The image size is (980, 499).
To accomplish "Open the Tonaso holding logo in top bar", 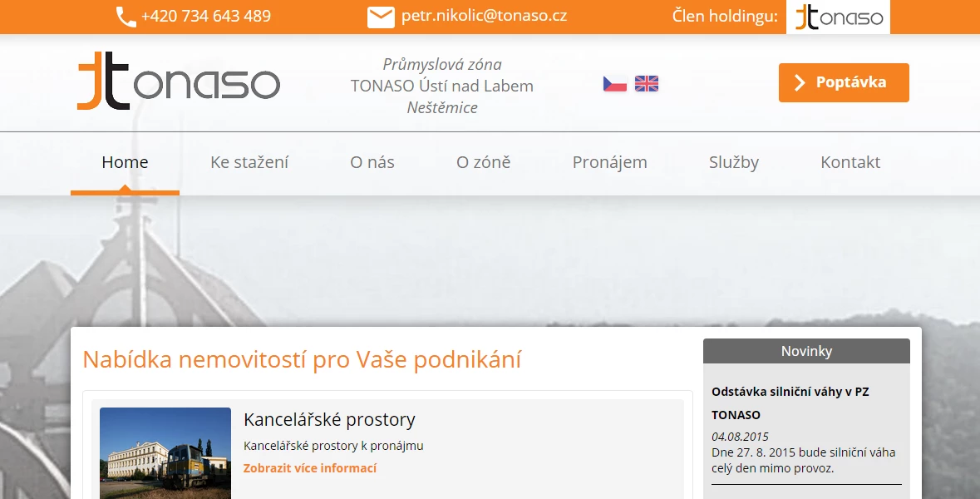I will point(838,17).
